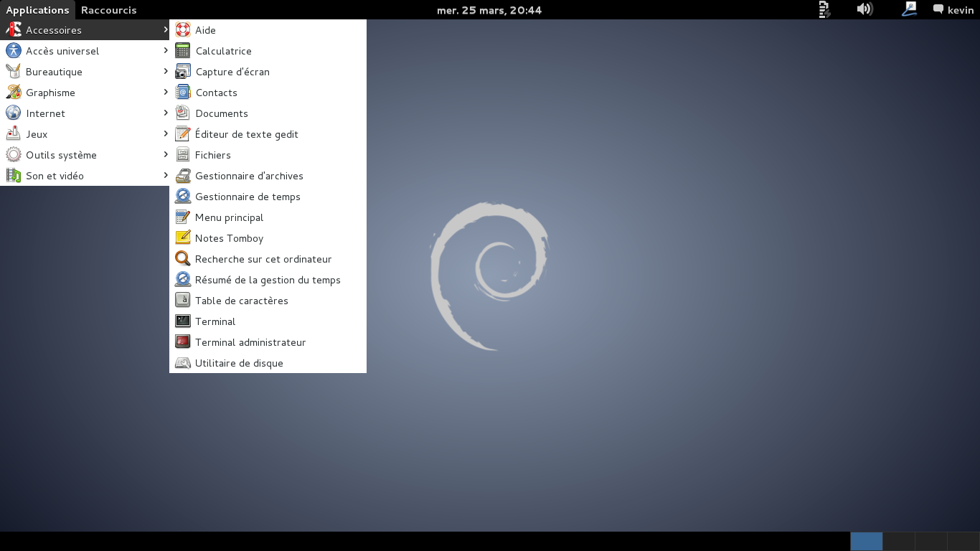
Task: Click the Calculatrice calculator icon
Action: coord(183,51)
